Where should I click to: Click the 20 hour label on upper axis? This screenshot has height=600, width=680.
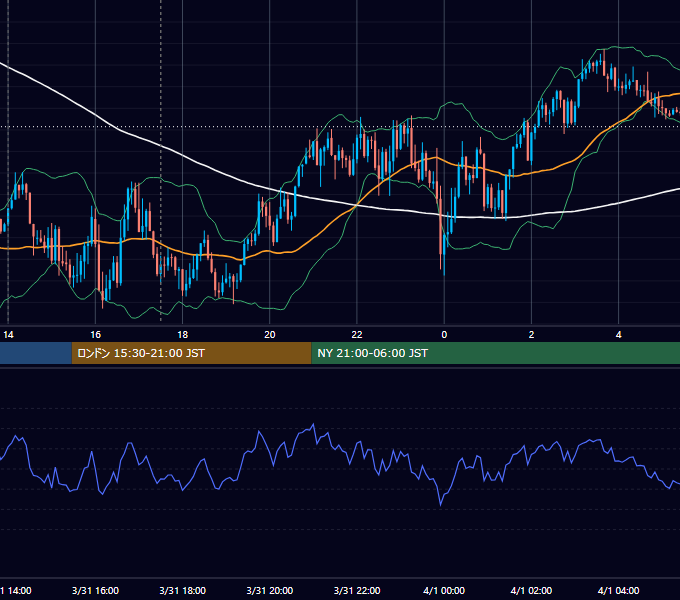pos(270,335)
